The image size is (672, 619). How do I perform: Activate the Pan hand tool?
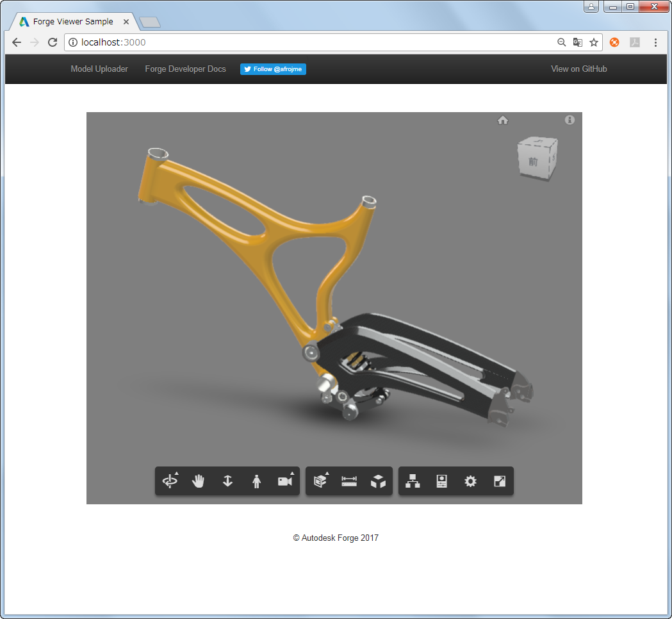coord(199,481)
